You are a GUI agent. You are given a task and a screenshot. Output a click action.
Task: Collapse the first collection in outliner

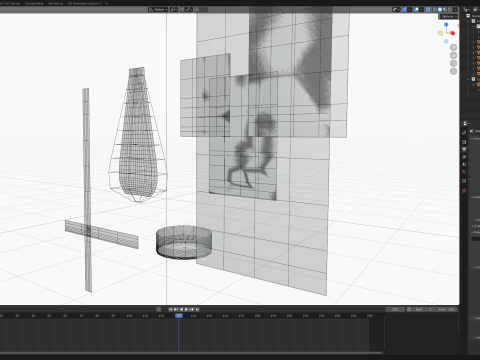(x=469, y=21)
